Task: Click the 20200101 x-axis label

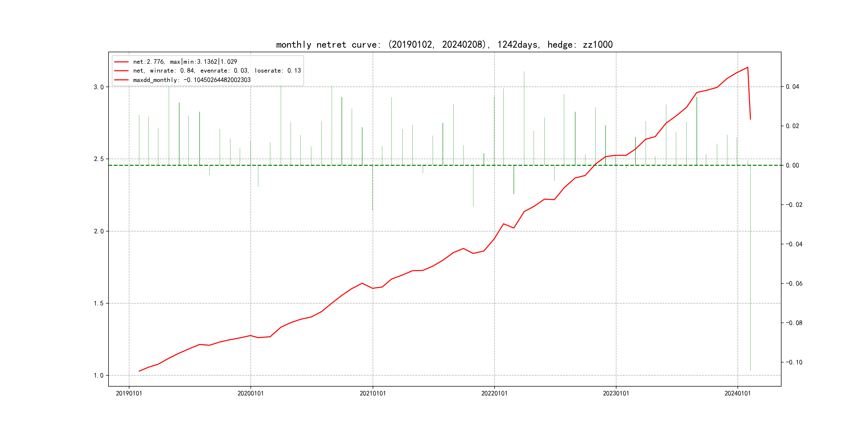Action: click(x=250, y=393)
